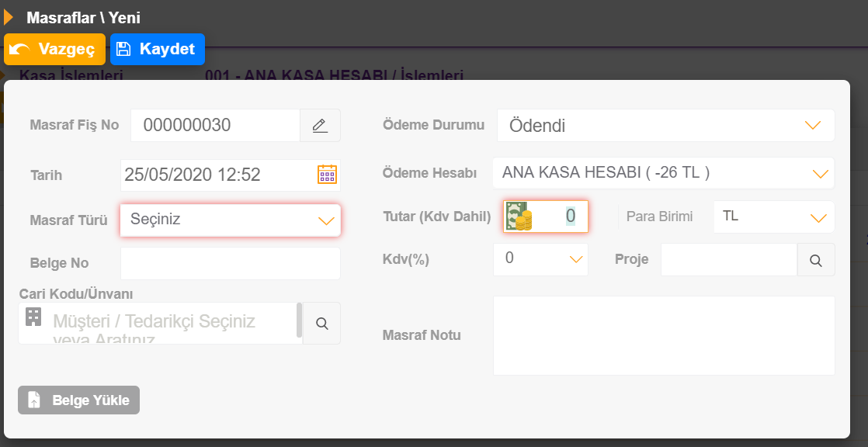Click the pencil edit icon beside Masraf Fiş No
This screenshot has width=868, height=447.
320,126
